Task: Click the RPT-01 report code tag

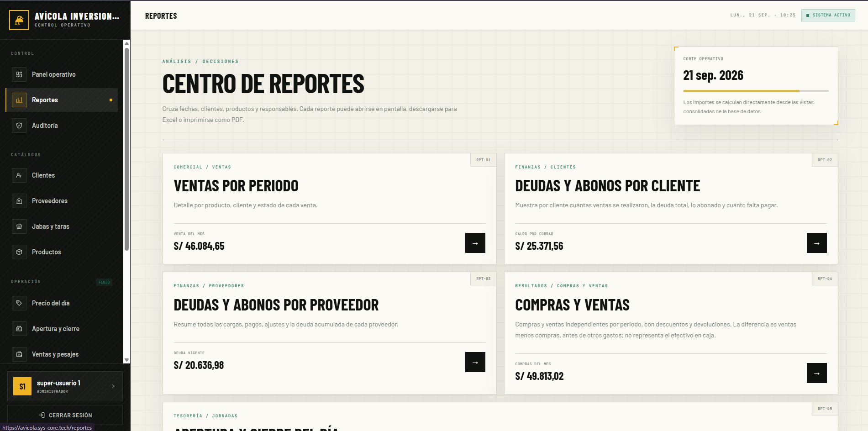Action: (483, 160)
